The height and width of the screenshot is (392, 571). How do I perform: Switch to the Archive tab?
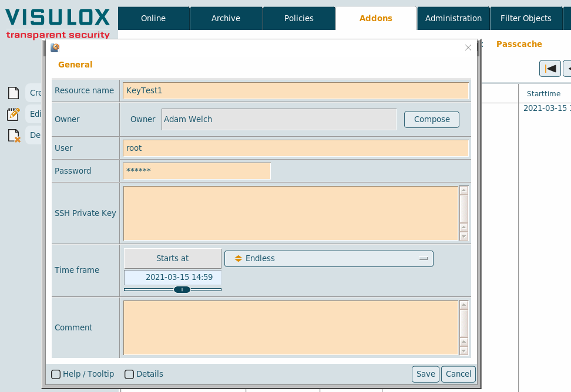226,18
